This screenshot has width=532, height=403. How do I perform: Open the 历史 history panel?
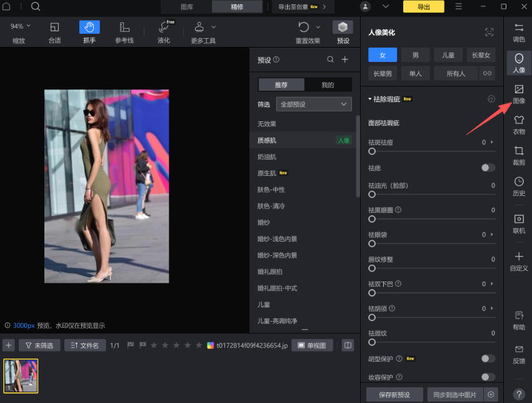point(518,186)
